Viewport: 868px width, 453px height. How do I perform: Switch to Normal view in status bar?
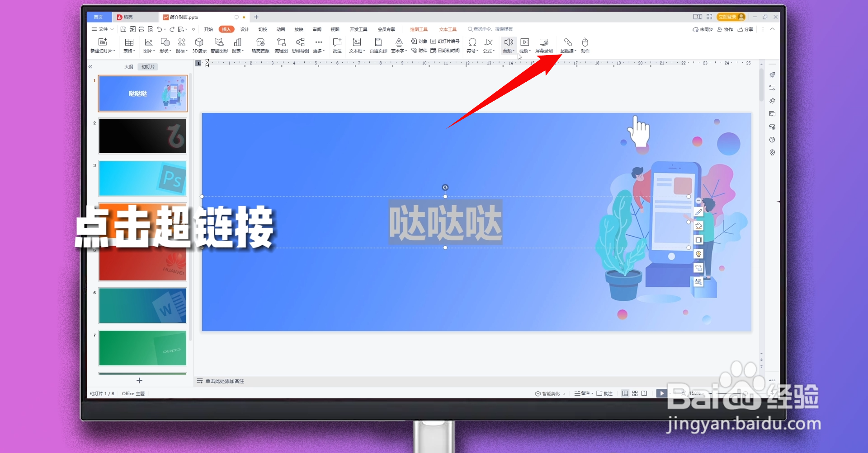click(625, 393)
